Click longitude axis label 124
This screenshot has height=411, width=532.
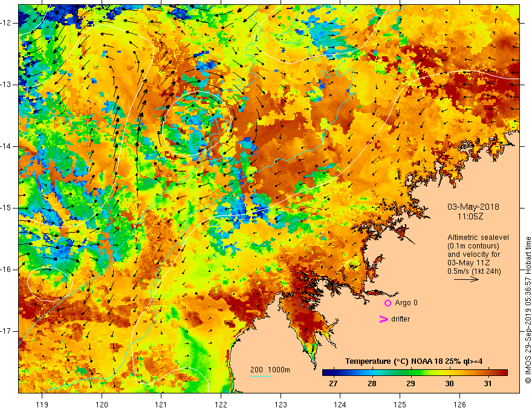pos(340,404)
